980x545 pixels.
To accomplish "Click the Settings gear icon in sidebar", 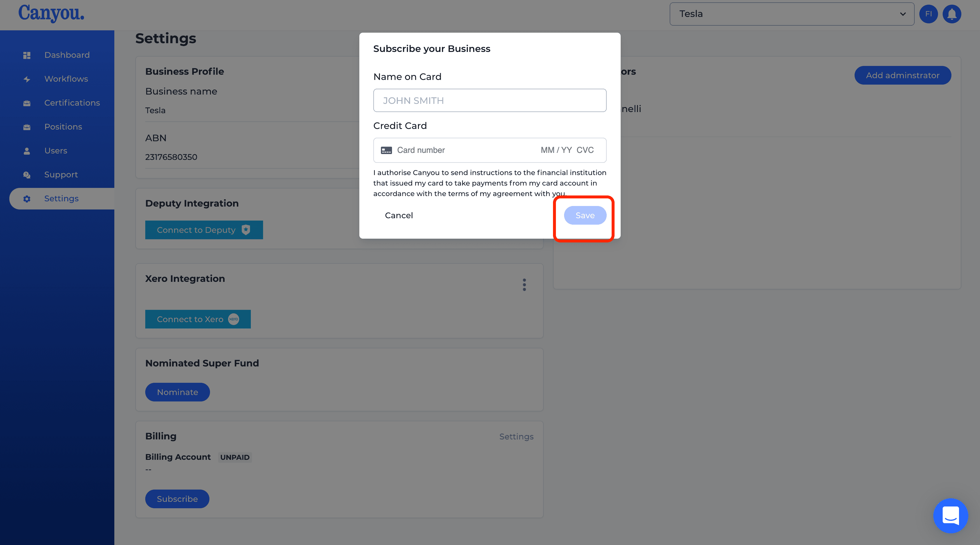I will [27, 199].
